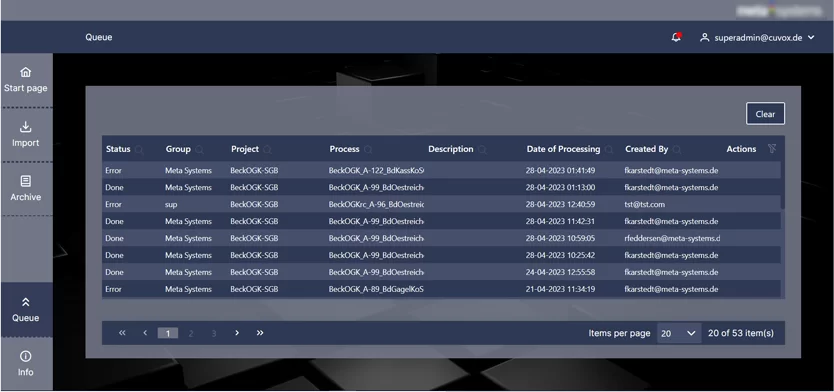
Task: Select row dated 28-04-2023 11:42:31
Action: pos(441,221)
